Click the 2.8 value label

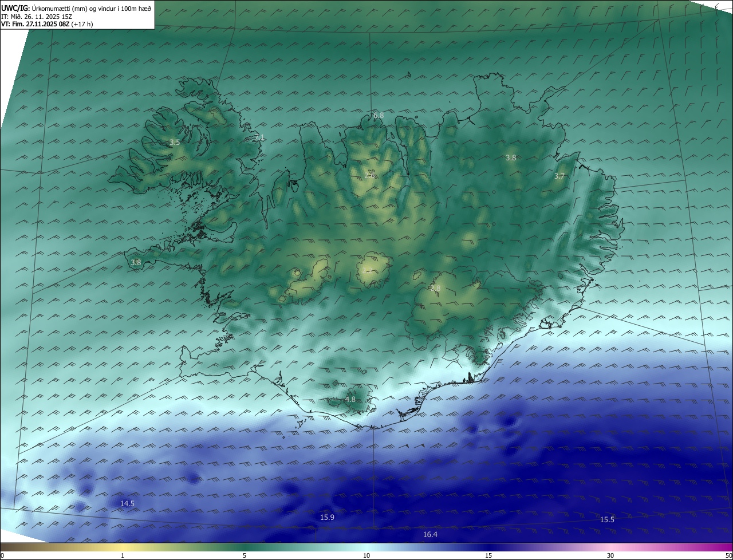(x=435, y=289)
